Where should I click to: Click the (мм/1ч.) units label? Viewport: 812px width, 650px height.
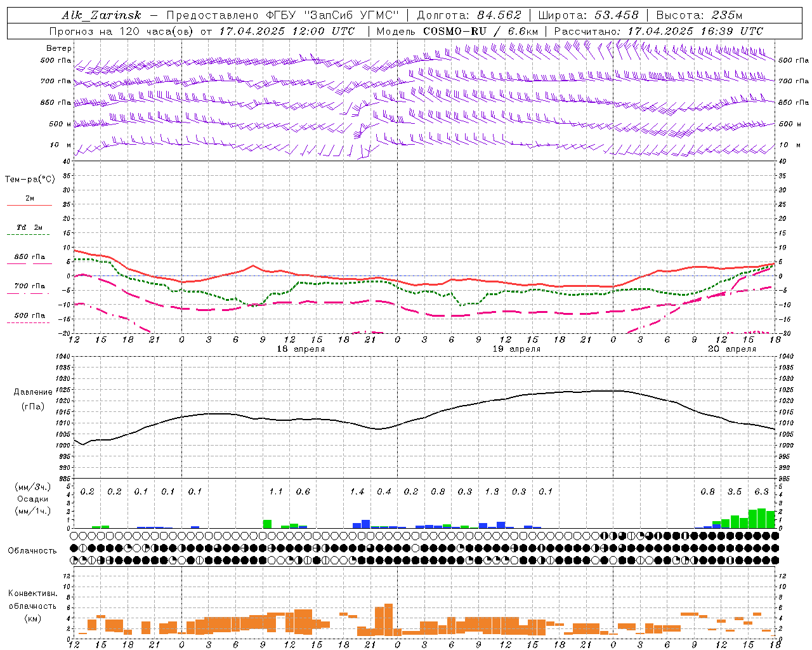[32, 511]
